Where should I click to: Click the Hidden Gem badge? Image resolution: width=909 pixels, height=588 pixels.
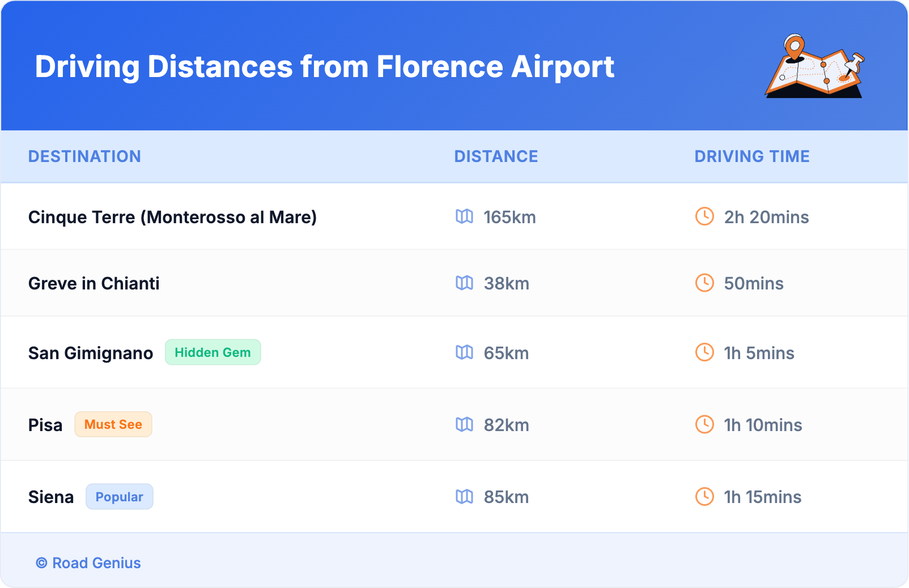coord(213,352)
